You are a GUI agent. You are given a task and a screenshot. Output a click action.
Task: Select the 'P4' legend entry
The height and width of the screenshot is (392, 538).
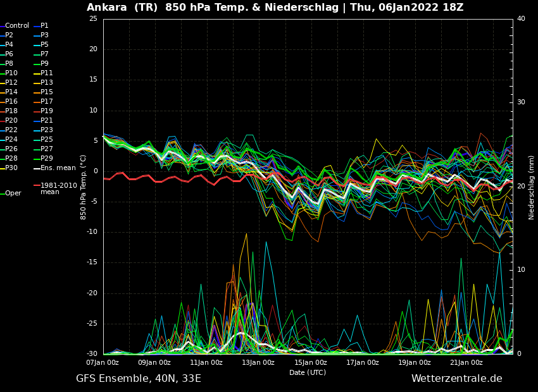tap(9, 44)
